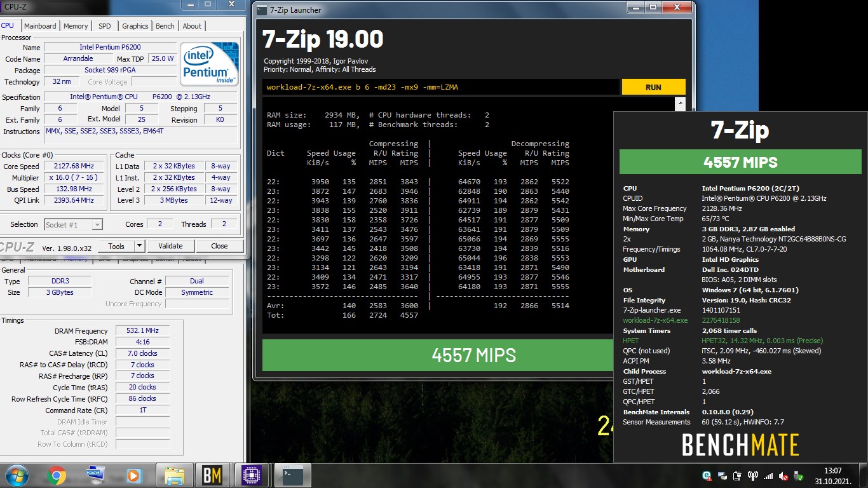The width and height of the screenshot is (868, 488).
Task: Click the Windows 7 (64 bit, 6.1.7601) OS value
Action: (x=750, y=290)
